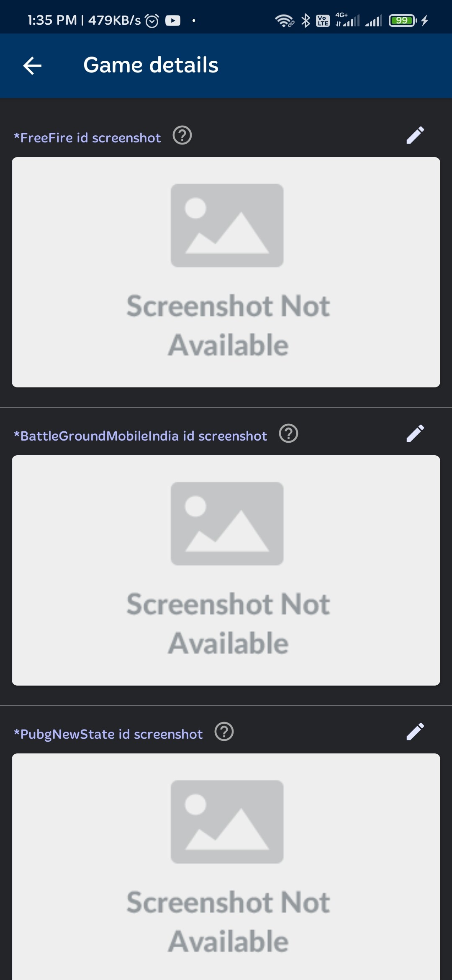
Task: Edit the FreeFire id screenshot
Action: [x=415, y=135]
